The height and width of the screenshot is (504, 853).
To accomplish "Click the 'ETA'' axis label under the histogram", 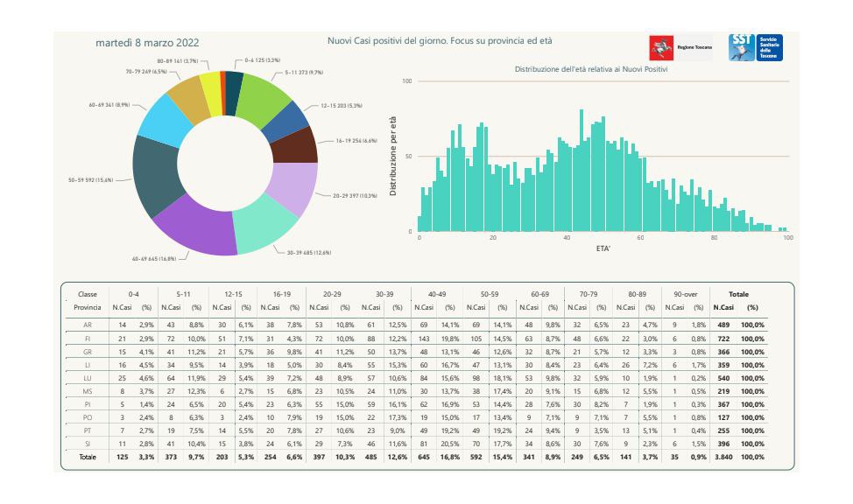I will (x=603, y=248).
